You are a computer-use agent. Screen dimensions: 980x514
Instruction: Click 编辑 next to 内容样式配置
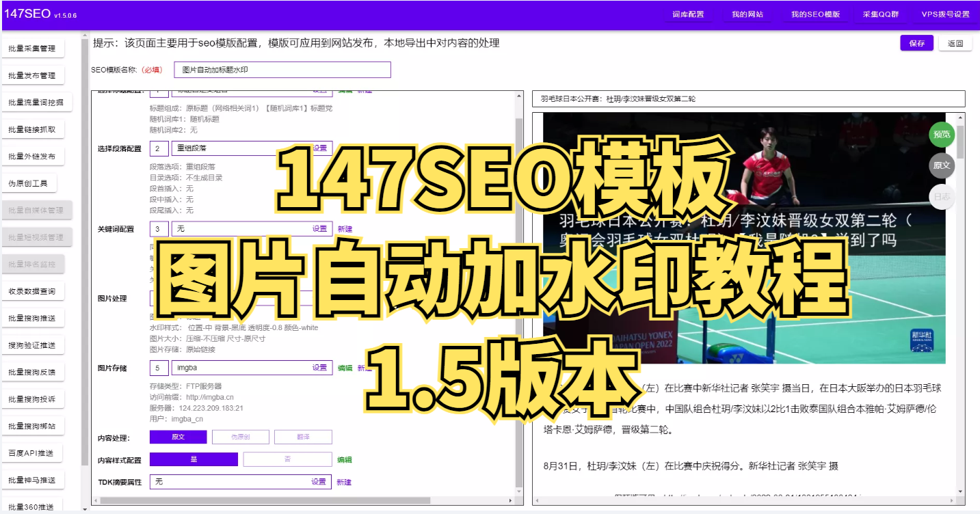[x=345, y=460]
